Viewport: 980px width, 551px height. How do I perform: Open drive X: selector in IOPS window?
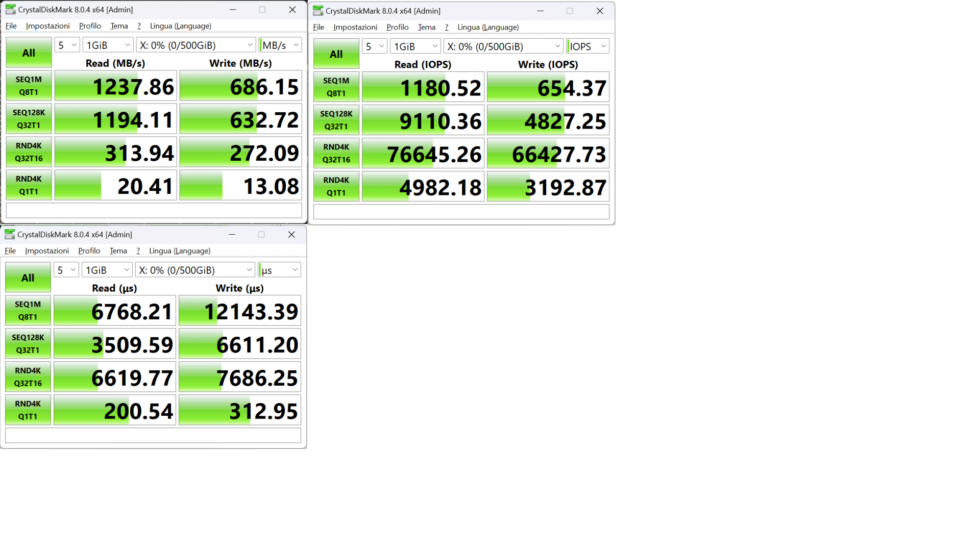pyautogui.click(x=503, y=46)
